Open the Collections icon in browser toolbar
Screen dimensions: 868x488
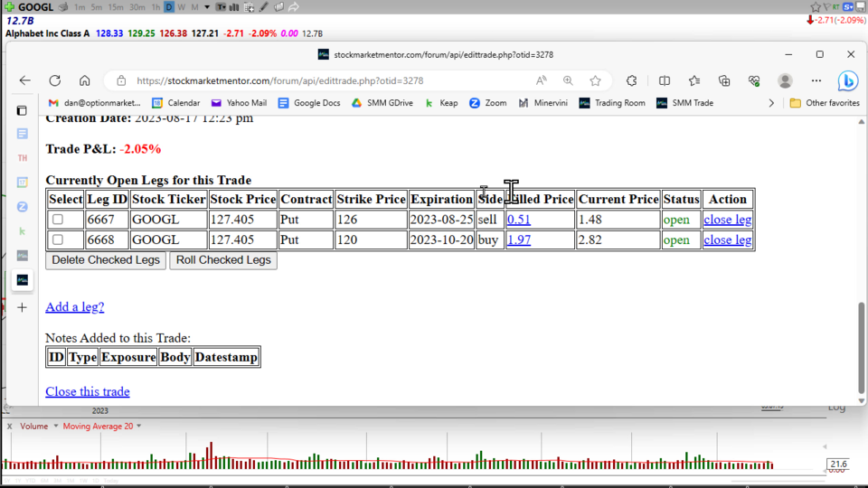point(724,80)
